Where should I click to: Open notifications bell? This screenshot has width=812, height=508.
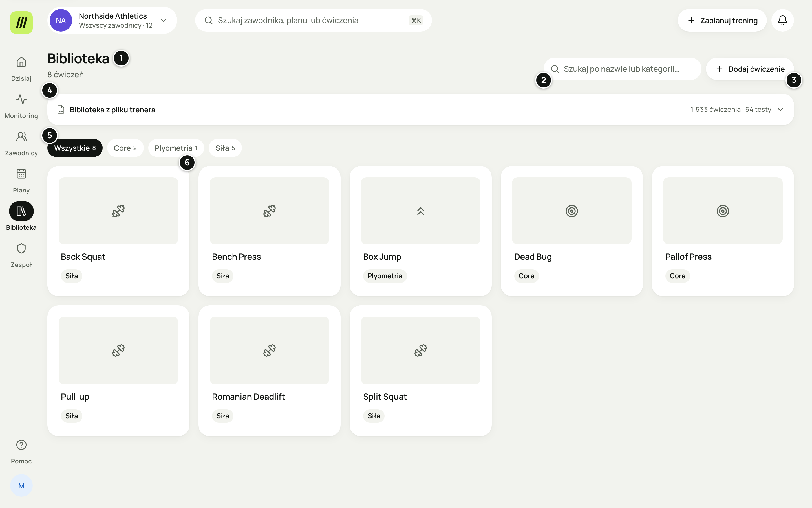(x=782, y=21)
